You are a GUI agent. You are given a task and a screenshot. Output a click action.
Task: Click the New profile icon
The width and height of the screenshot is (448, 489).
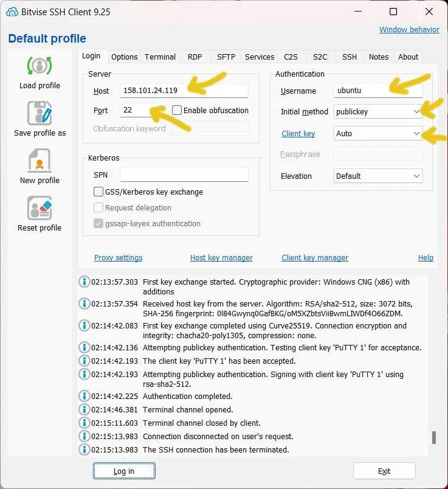(x=40, y=161)
